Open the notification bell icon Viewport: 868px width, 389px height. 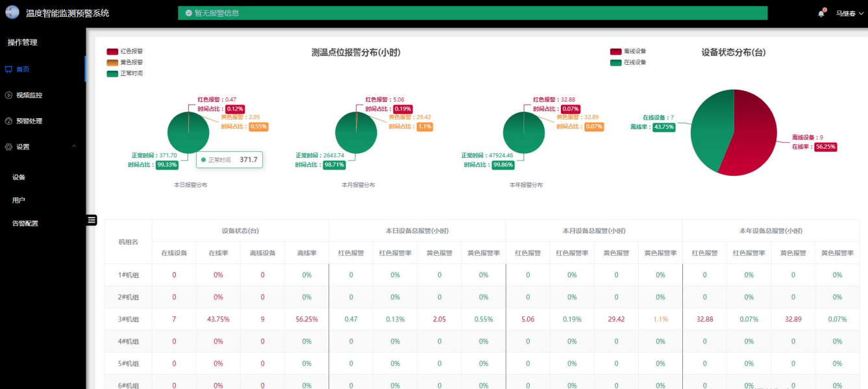tap(821, 14)
